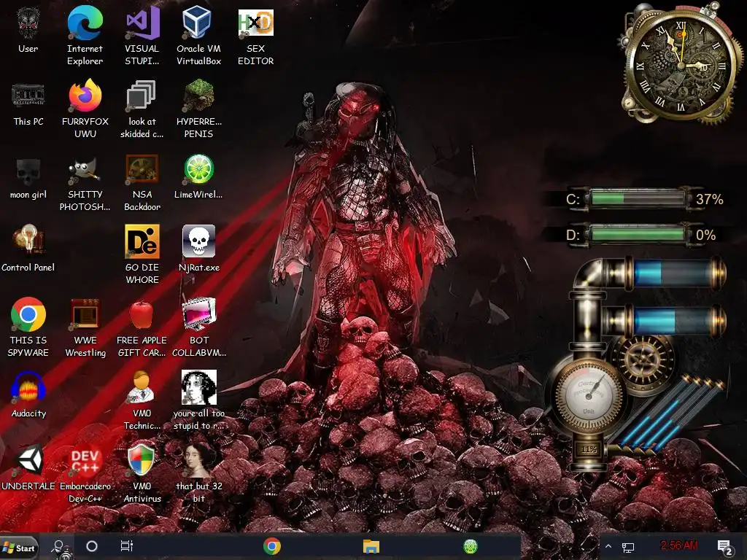Open the WWE Wrestling icon

tap(85, 315)
